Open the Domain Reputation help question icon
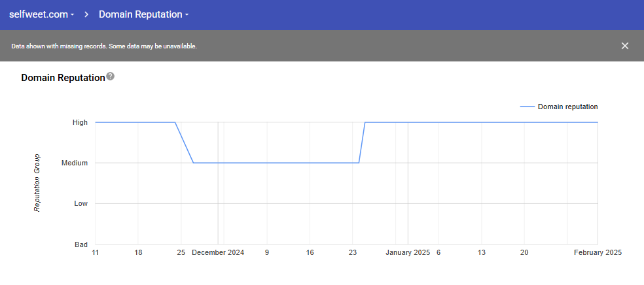The image size is (644, 285). (x=111, y=76)
